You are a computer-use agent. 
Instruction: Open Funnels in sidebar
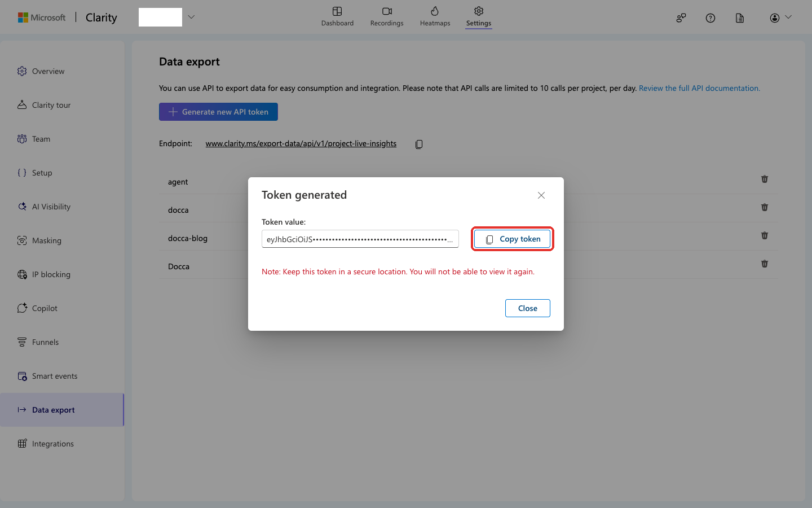coord(62,342)
